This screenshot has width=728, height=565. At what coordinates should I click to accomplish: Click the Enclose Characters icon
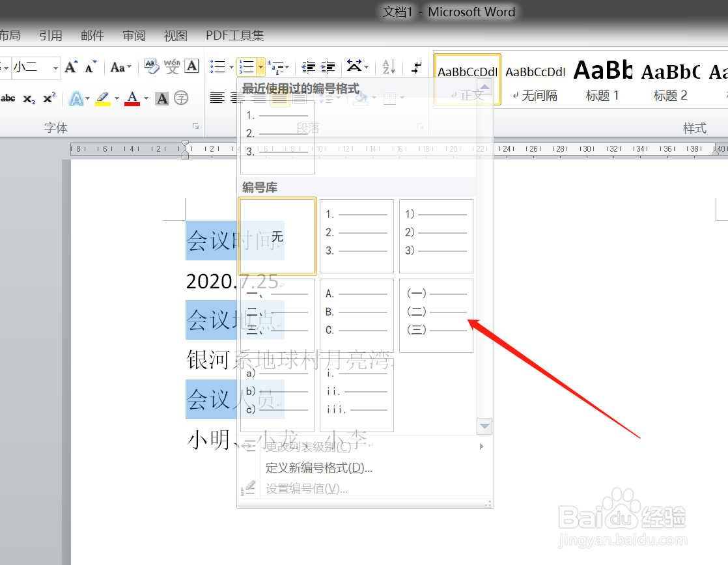pos(181,98)
